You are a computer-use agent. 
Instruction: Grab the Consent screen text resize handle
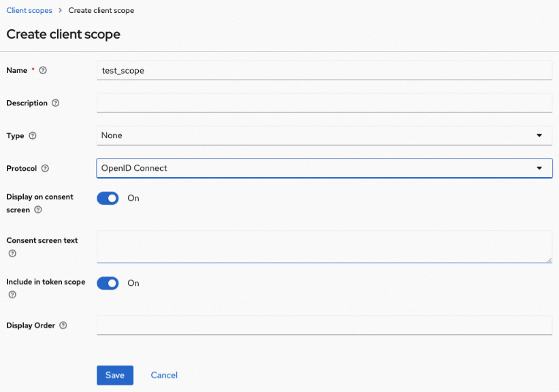(549, 259)
